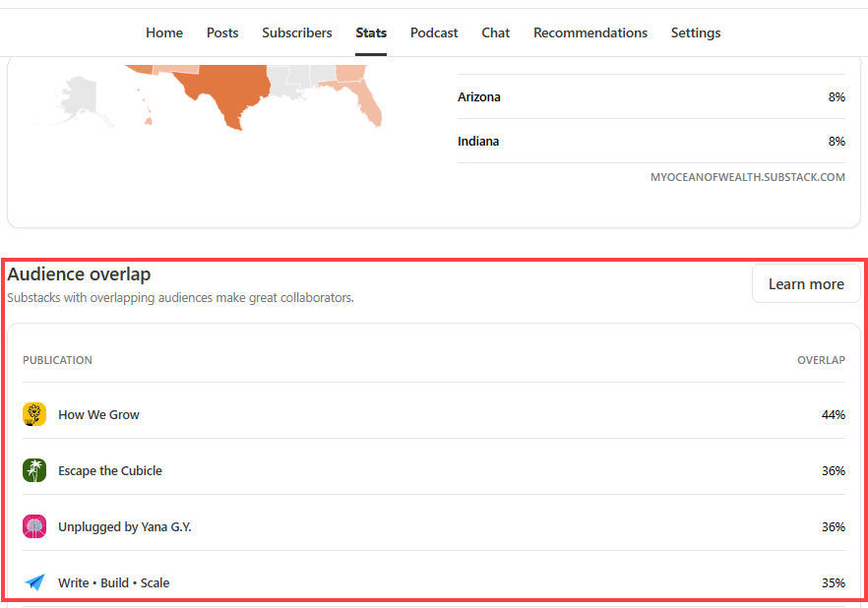868x608 pixels.
Task: Click the 36% overlap for Unplugged
Action: pyautogui.click(x=834, y=526)
